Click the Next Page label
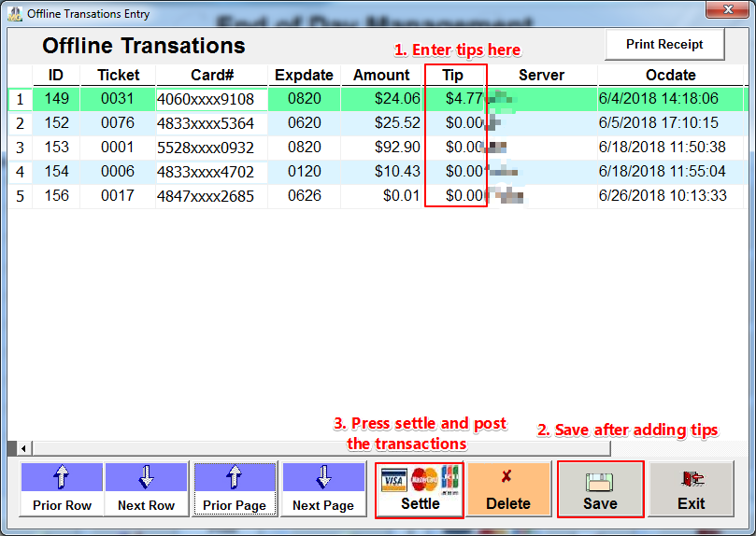Screen dimensions: 756x536 pyautogui.click(x=323, y=505)
